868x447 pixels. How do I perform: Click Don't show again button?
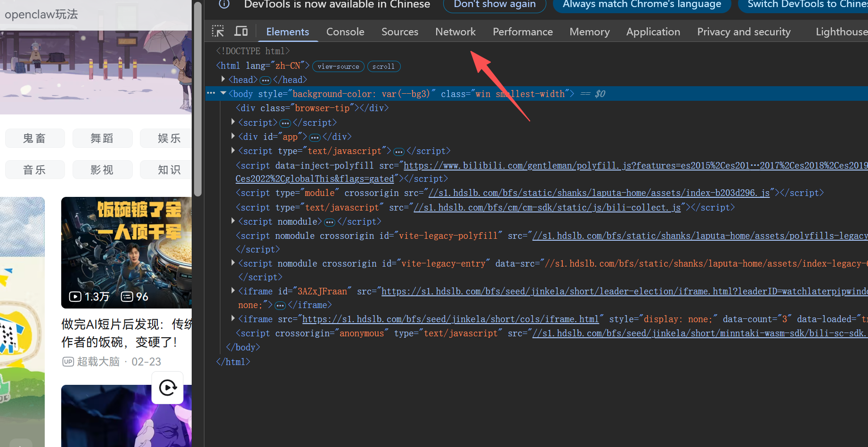coord(495,4)
